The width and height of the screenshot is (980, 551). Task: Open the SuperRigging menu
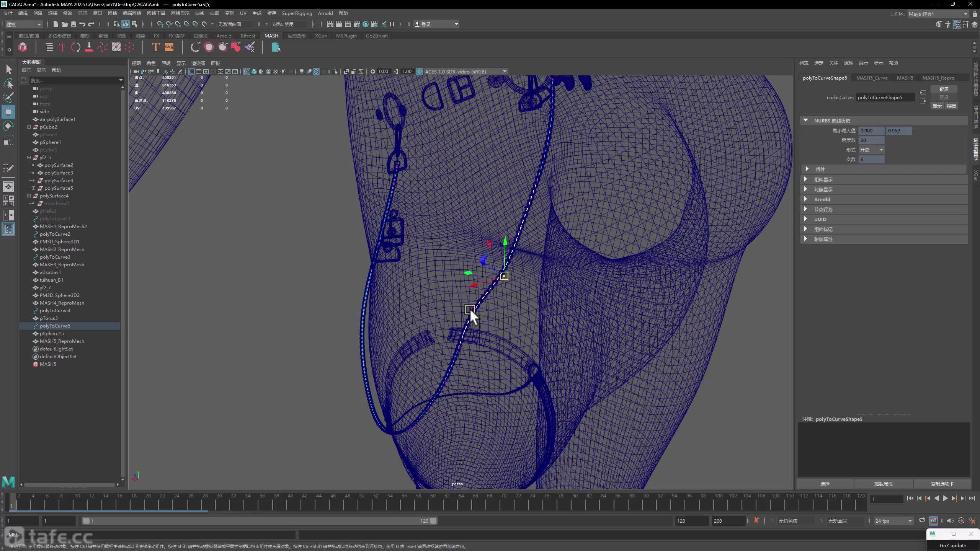click(x=297, y=13)
